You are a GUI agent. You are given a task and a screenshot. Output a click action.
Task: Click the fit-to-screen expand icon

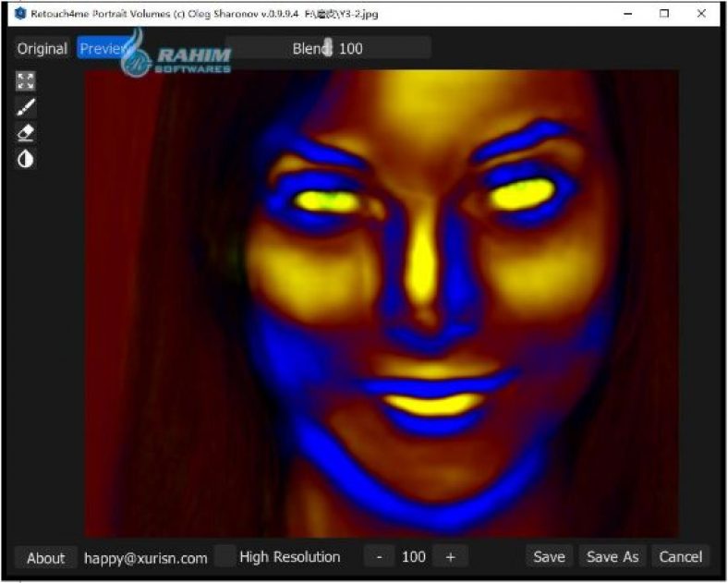pyautogui.click(x=26, y=81)
